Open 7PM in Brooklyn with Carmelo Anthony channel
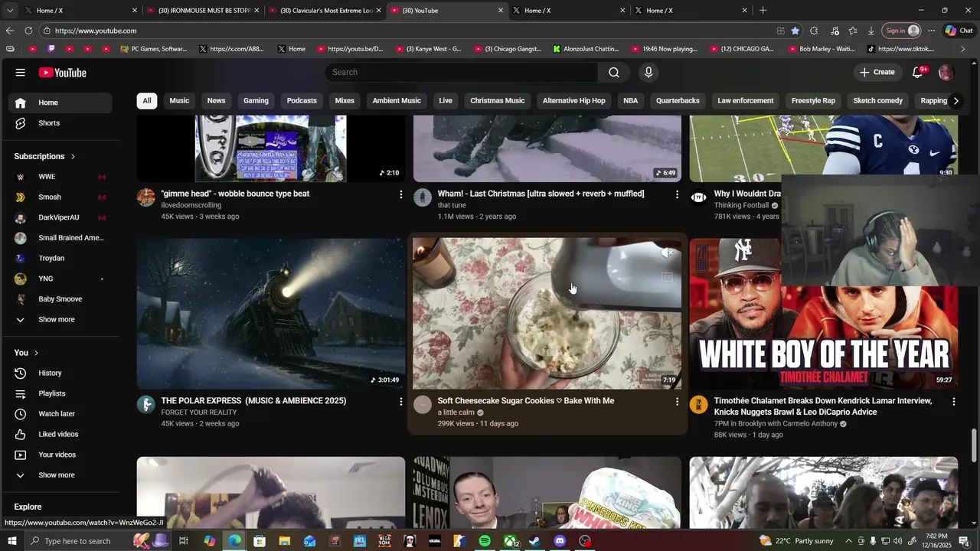The height and width of the screenshot is (551, 980). pos(776,424)
